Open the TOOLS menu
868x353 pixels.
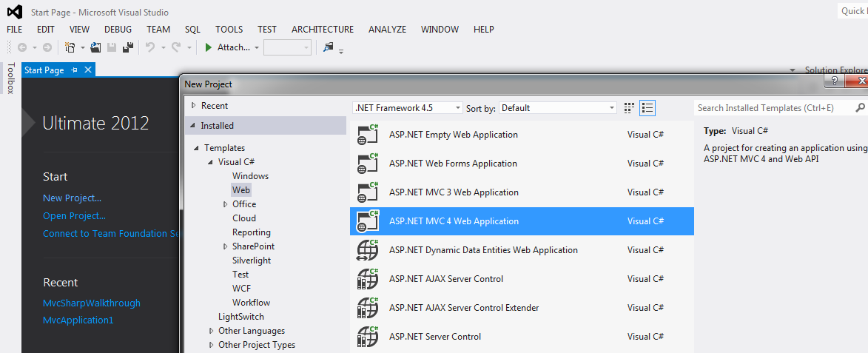[x=229, y=30]
